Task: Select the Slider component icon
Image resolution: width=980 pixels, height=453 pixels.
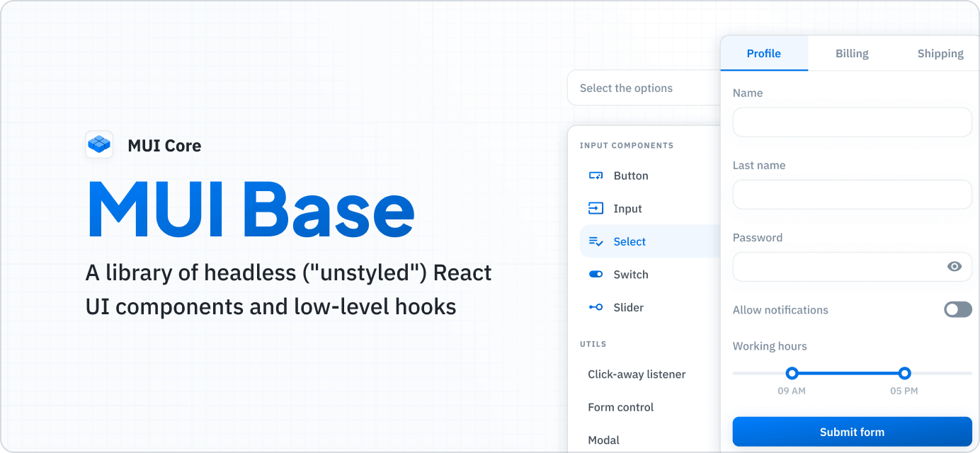Action: [x=595, y=306]
